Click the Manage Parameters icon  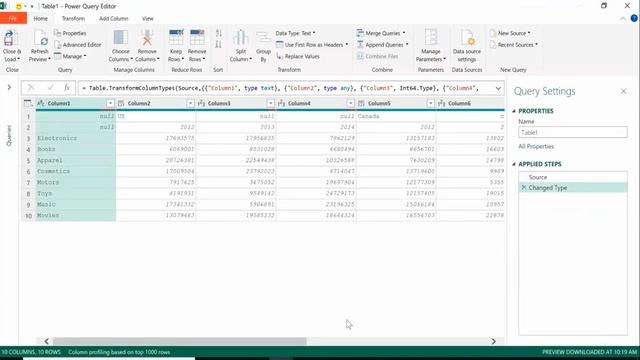(431, 38)
